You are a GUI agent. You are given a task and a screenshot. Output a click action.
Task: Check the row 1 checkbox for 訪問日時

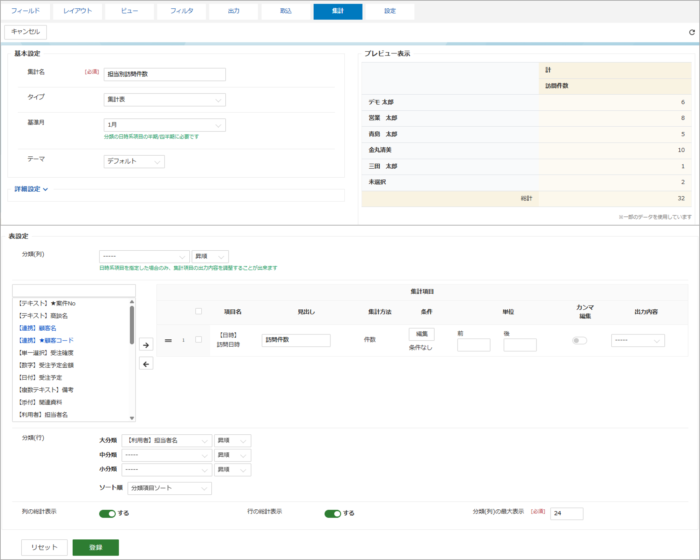pos(199,339)
